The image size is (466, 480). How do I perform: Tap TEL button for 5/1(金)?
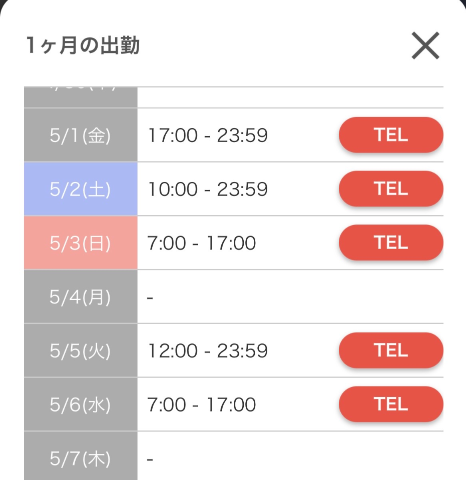tap(391, 135)
